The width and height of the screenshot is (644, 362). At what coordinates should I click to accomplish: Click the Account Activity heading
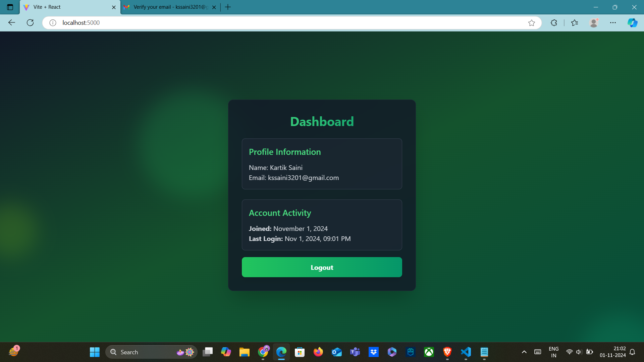280,213
